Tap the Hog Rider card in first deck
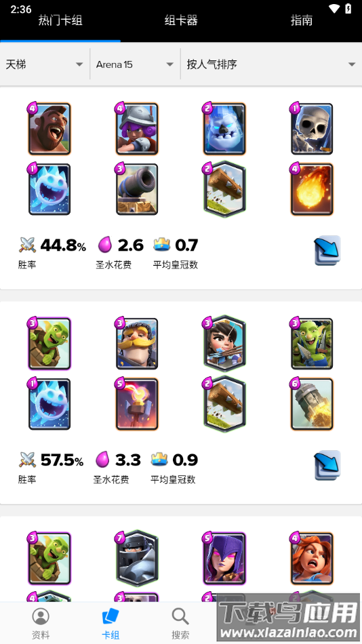Viewport: 362px width, 644px height. tap(49, 129)
